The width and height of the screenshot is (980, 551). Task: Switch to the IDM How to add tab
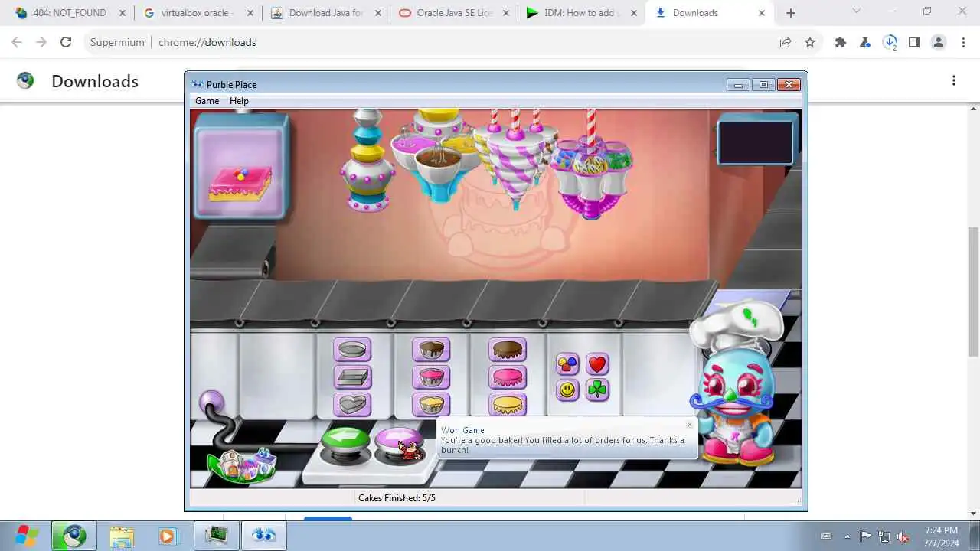point(582,13)
